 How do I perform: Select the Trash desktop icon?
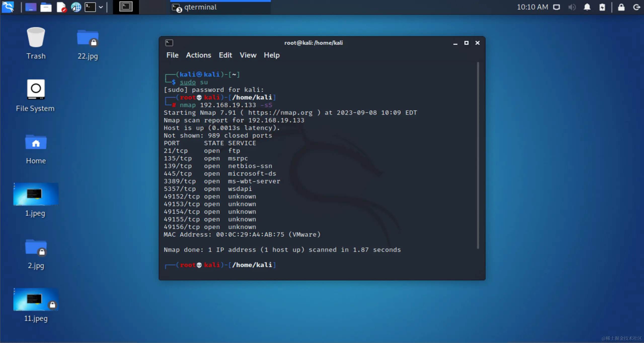[36, 38]
